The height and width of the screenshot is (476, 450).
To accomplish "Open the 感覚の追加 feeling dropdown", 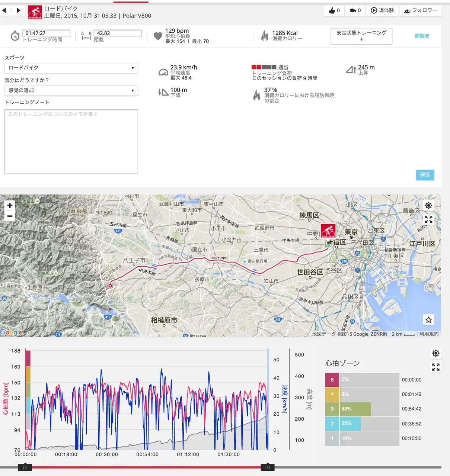I will coord(71,90).
